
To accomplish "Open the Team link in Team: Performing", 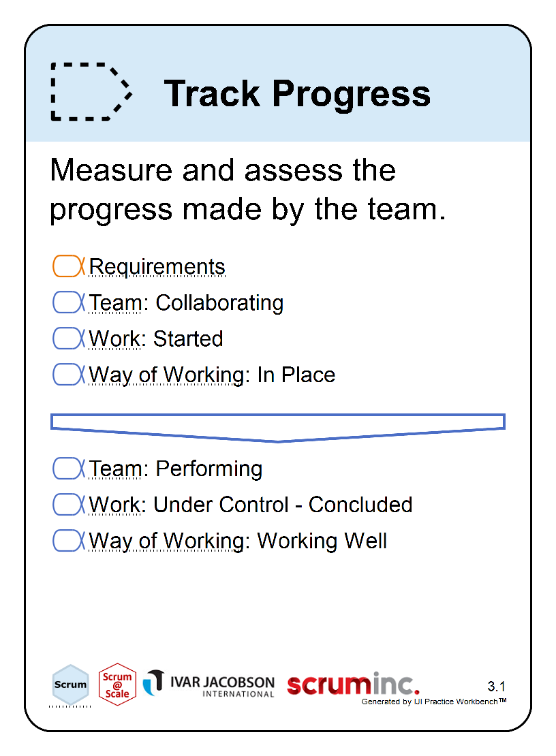I will [x=115, y=469].
